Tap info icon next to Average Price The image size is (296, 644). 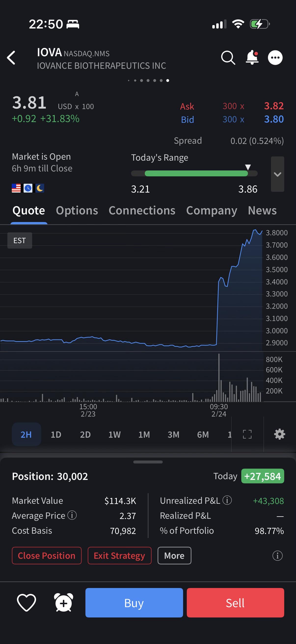(72, 515)
